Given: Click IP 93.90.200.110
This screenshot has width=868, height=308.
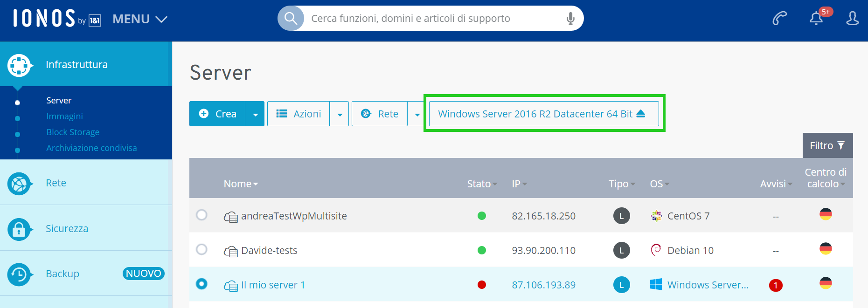Looking at the screenshot, I should pyautogui.click(x=544, y=250).
